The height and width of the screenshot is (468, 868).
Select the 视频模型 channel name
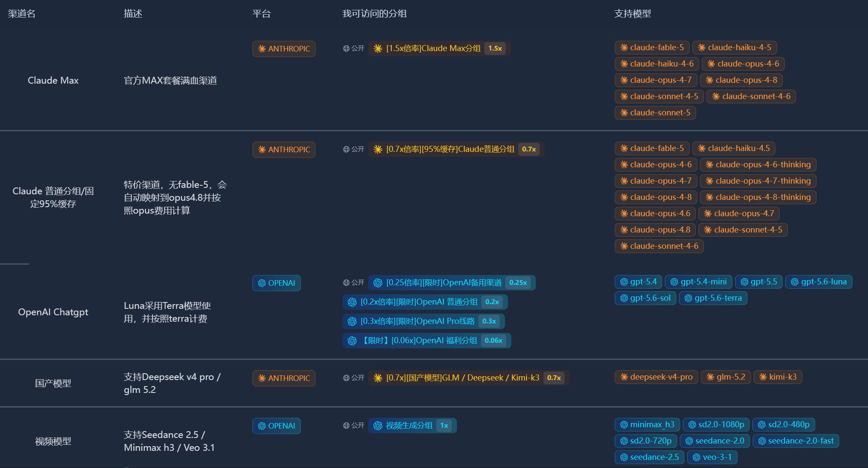pos(53,441)
